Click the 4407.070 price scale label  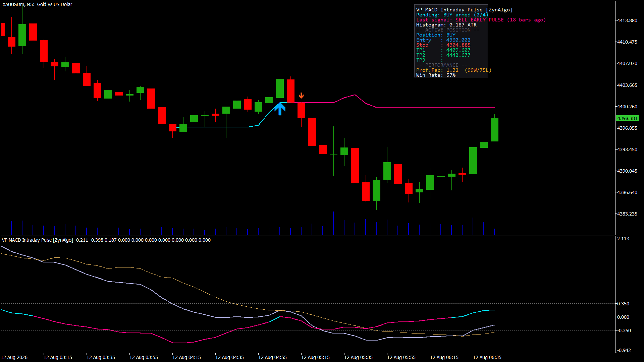click(627, 63)
